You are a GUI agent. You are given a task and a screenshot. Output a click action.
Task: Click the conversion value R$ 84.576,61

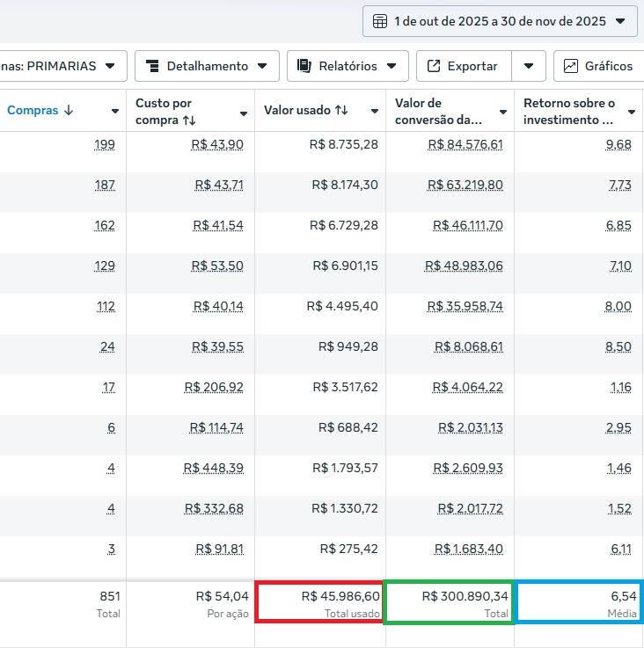[x=465, y=144]
